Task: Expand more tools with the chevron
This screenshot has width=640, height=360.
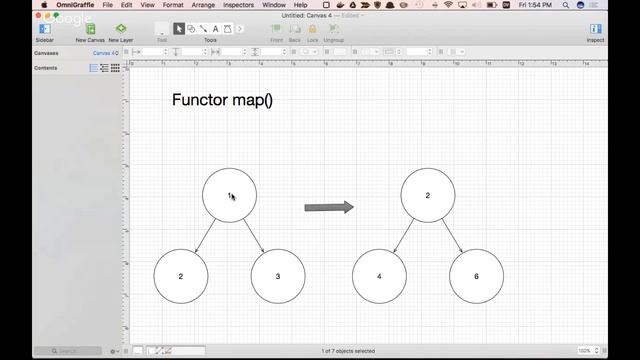Action: (240, 29)
